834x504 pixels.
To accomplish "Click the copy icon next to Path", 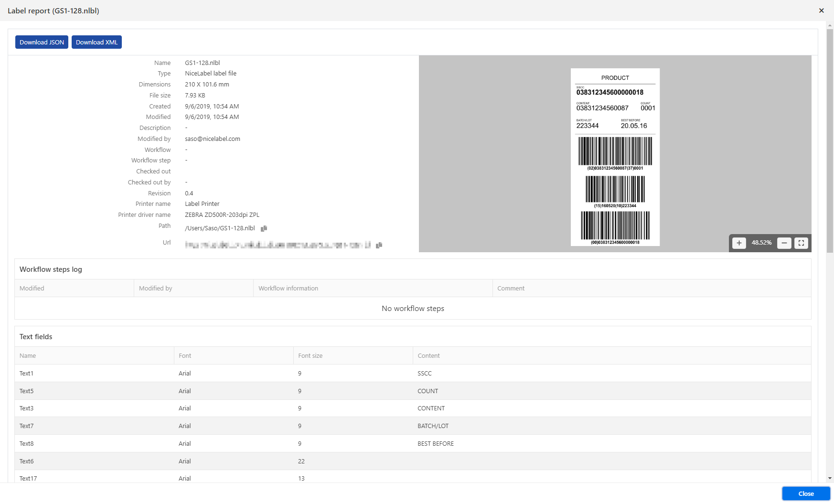I will 264,228.
